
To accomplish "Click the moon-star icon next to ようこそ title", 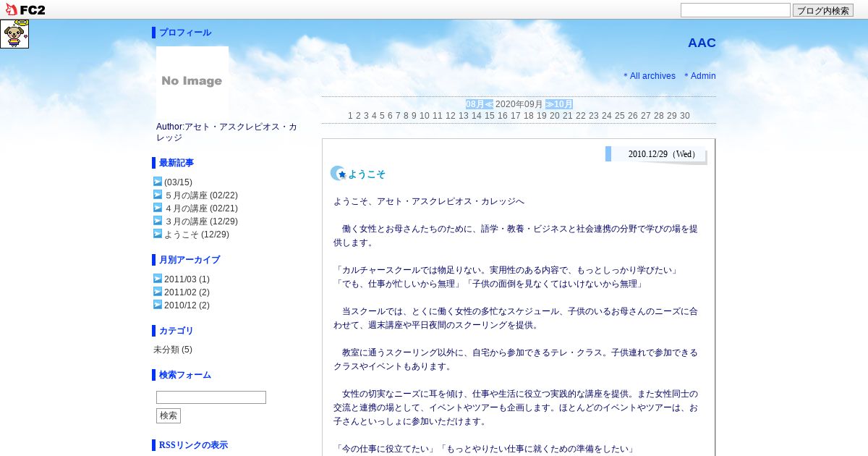I will coord(338,173).
